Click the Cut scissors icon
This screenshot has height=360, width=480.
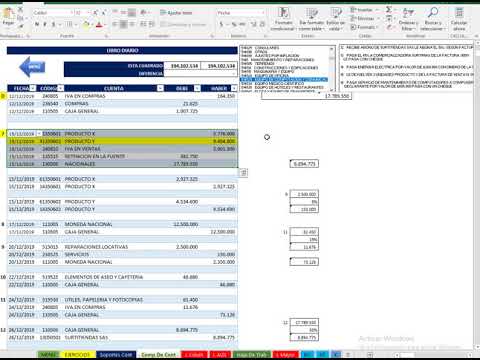[21, 9]
